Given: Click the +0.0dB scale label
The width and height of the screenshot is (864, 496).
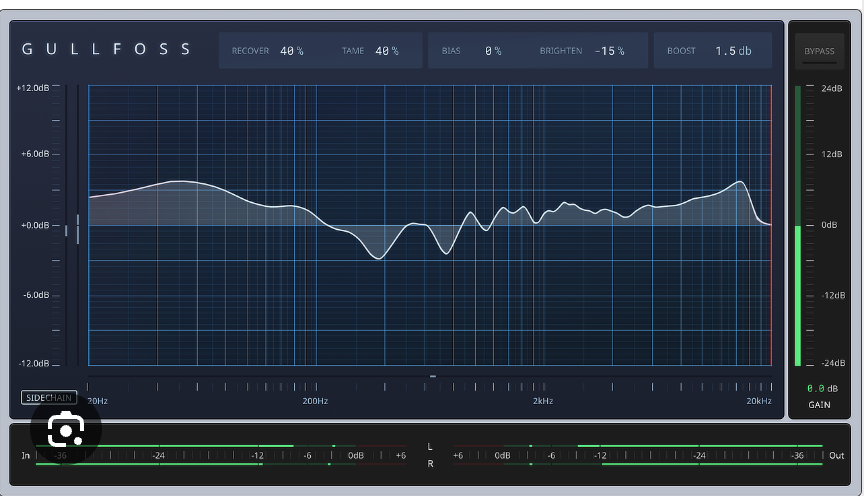Looking at the screenshot, I should point(35,225).
